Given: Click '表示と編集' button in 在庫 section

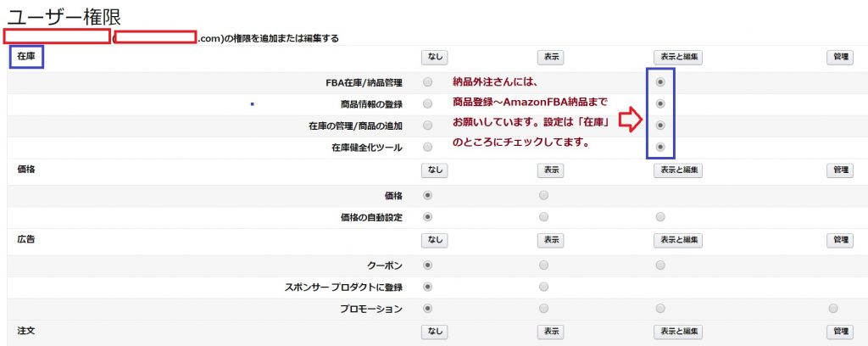Looking at the screenshot, I should (678, 58).
